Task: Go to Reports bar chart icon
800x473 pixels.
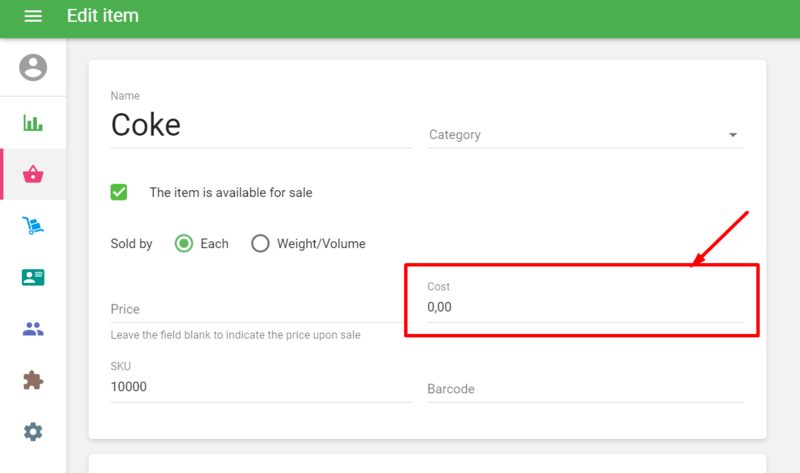Action: pos(33,123)
